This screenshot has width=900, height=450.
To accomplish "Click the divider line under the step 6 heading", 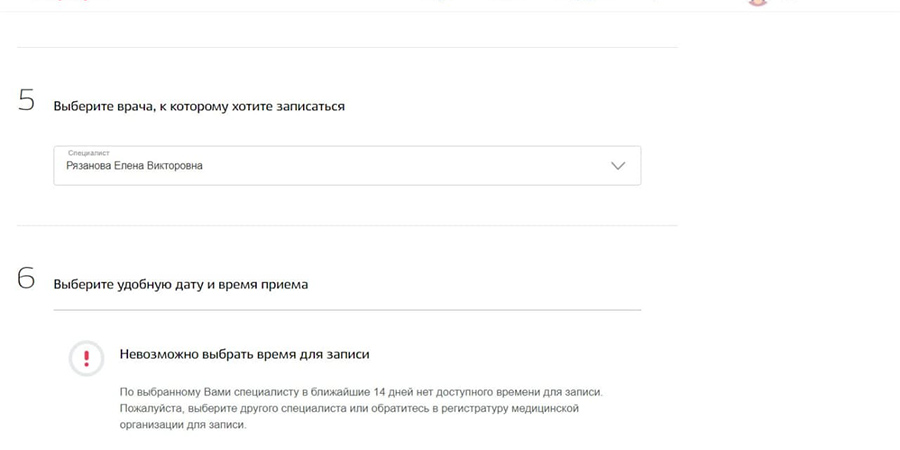I will (347, 310).
